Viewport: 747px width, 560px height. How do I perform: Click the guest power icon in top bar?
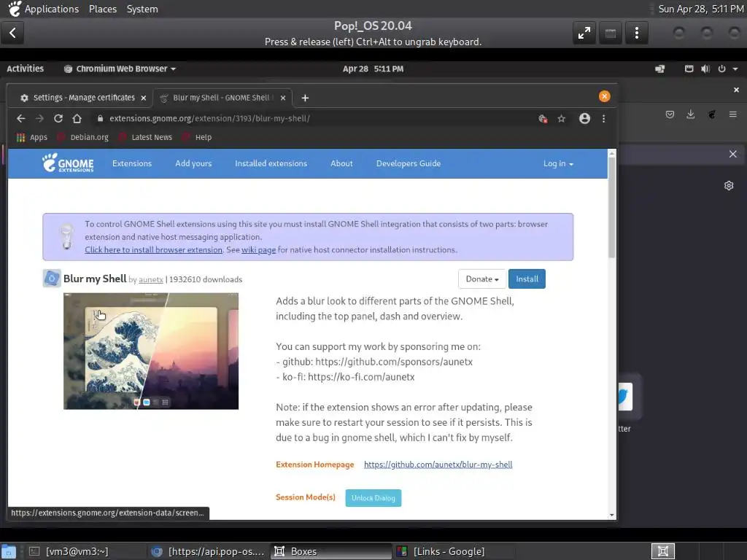pos(721,69)
